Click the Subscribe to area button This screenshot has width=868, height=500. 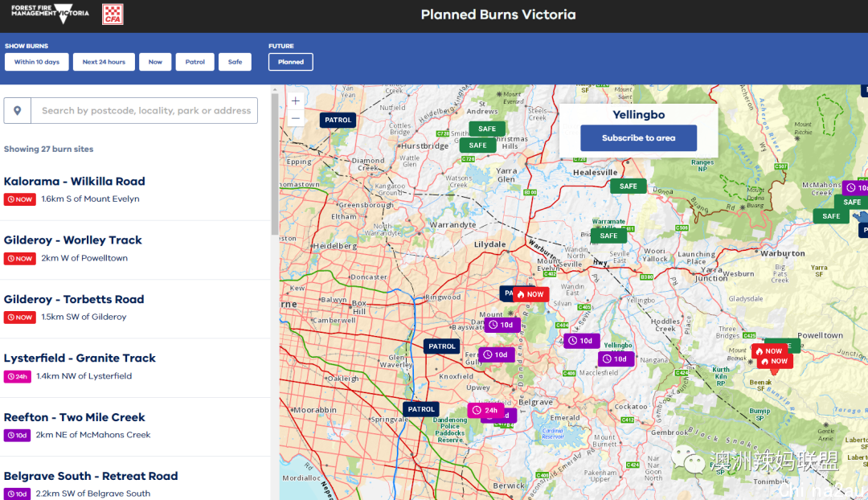tap(638, 138)
